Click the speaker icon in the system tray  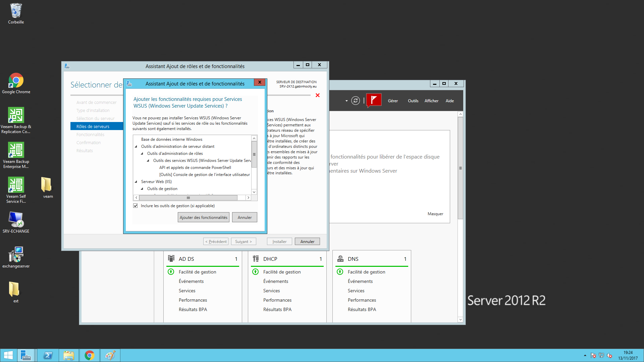click(609, 355)
